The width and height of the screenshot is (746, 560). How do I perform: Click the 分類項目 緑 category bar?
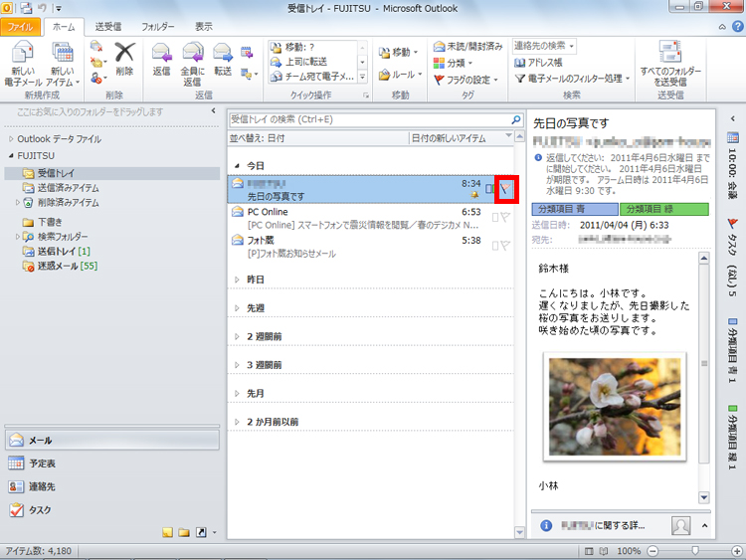664,209
